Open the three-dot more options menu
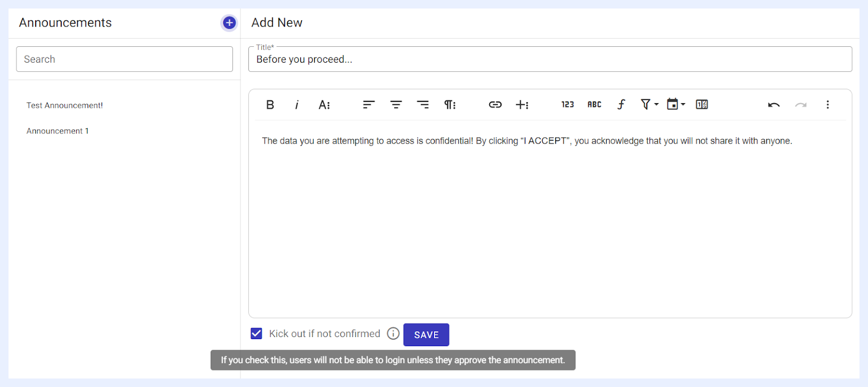Image resolution: width=868 pixels, height=387 pixels. point(828,105)
